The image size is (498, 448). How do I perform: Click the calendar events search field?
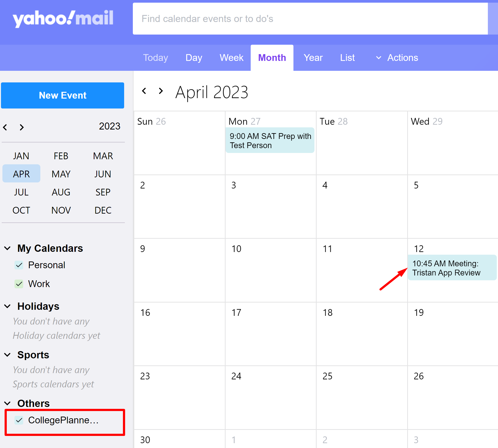(310, 19)
